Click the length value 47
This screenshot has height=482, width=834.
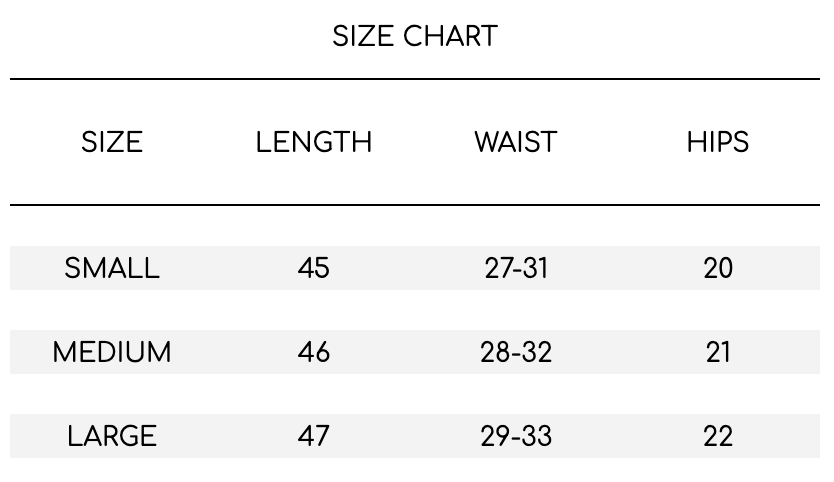314,436
